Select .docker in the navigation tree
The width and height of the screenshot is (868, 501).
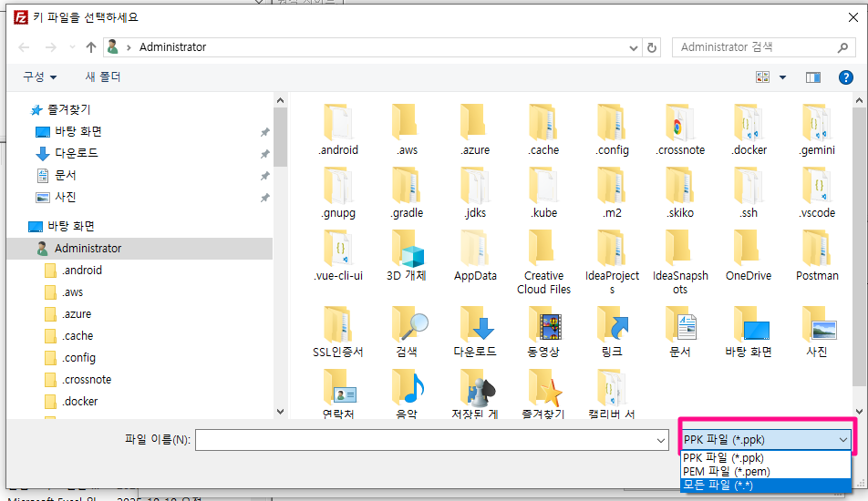click(79, 402)
